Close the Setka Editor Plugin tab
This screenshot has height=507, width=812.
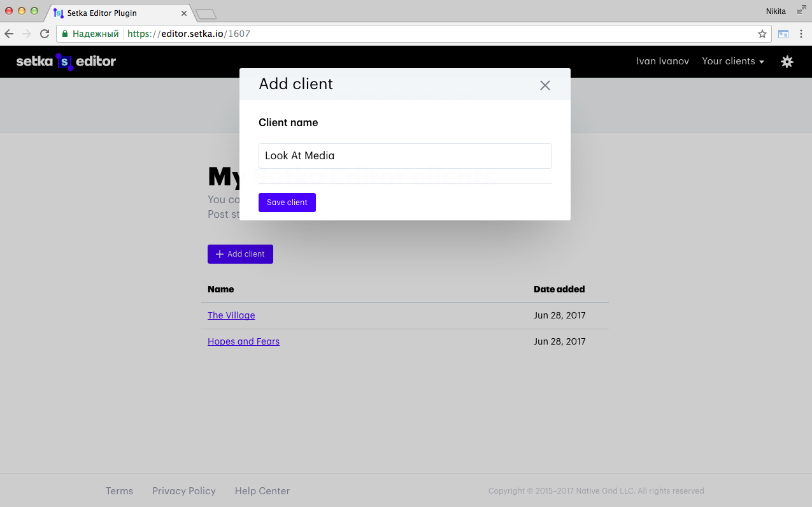click(184, 13)
